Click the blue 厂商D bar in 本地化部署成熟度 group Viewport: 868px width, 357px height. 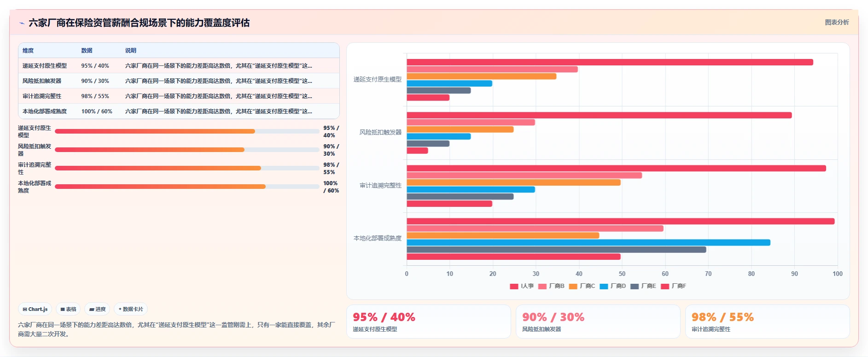click(x=588, y=242)
